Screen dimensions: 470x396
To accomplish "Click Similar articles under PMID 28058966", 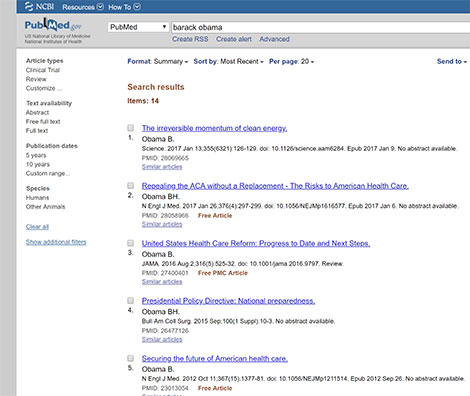I will tap(162, 224).
